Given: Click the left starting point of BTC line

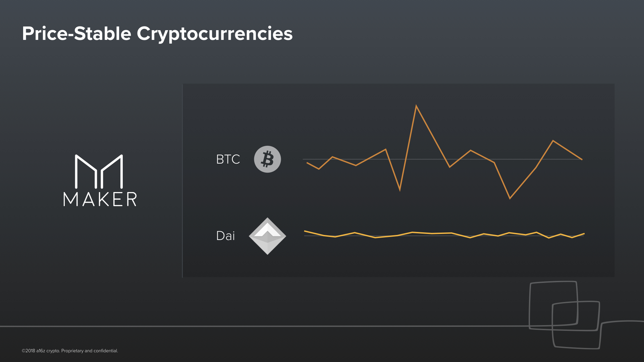Looking at the screenshot, I should point(307,163).
